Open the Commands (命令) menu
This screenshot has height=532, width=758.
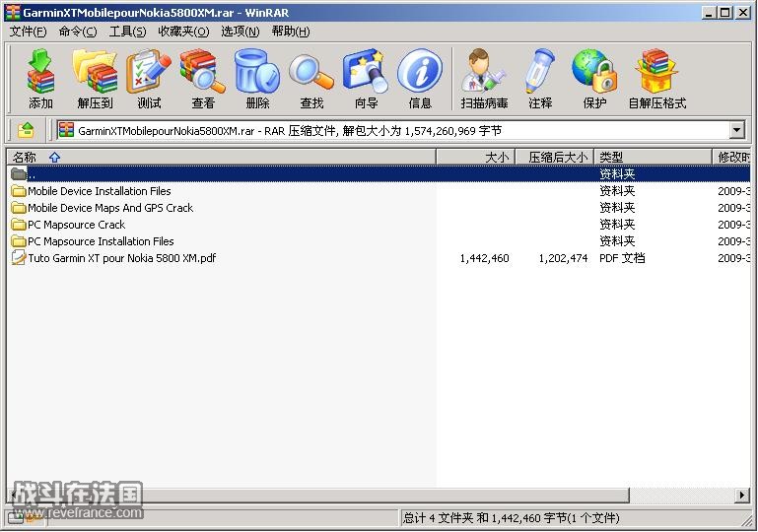coord(77,32)
